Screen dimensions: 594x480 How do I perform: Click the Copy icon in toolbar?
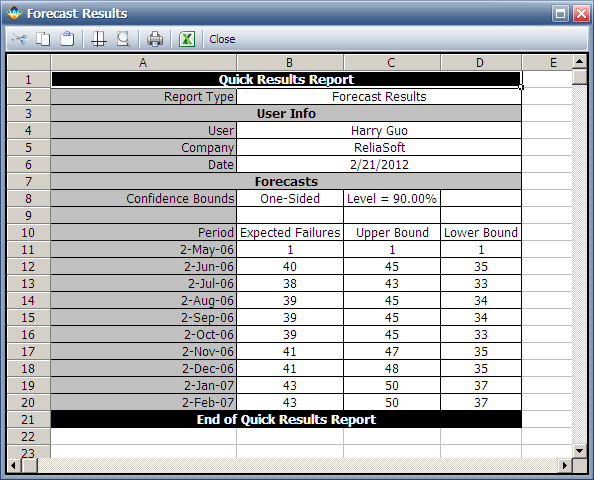43,39
